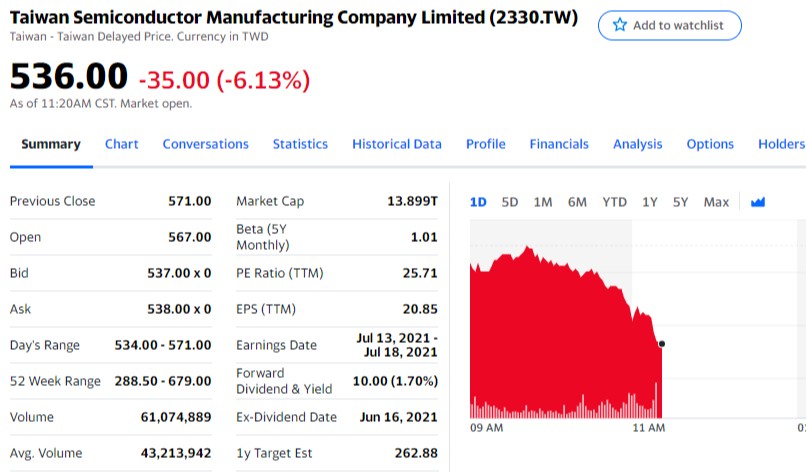The width and height of the screenshot is (806, 472).
Task: Switch to the Chart tab
Action: pos(121,144)
